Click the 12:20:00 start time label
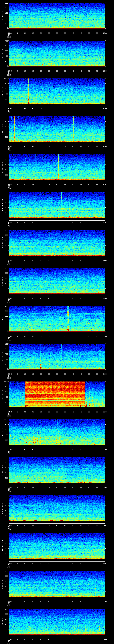 tap(9, 260)
